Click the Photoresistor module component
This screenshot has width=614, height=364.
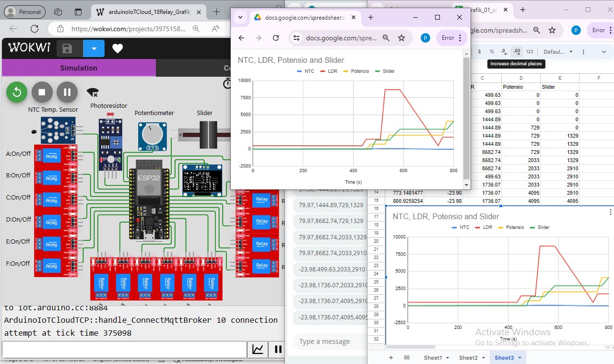[x=110, y=144]
